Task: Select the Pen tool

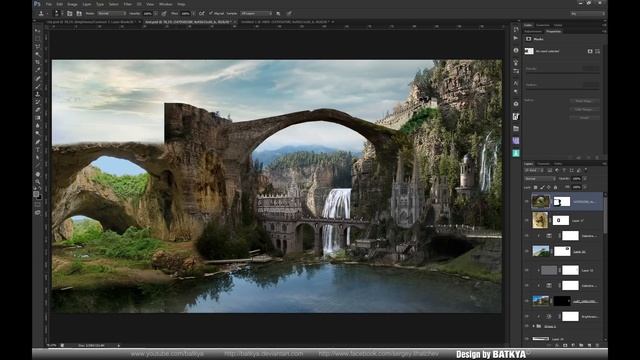Action: pos(38,142)
